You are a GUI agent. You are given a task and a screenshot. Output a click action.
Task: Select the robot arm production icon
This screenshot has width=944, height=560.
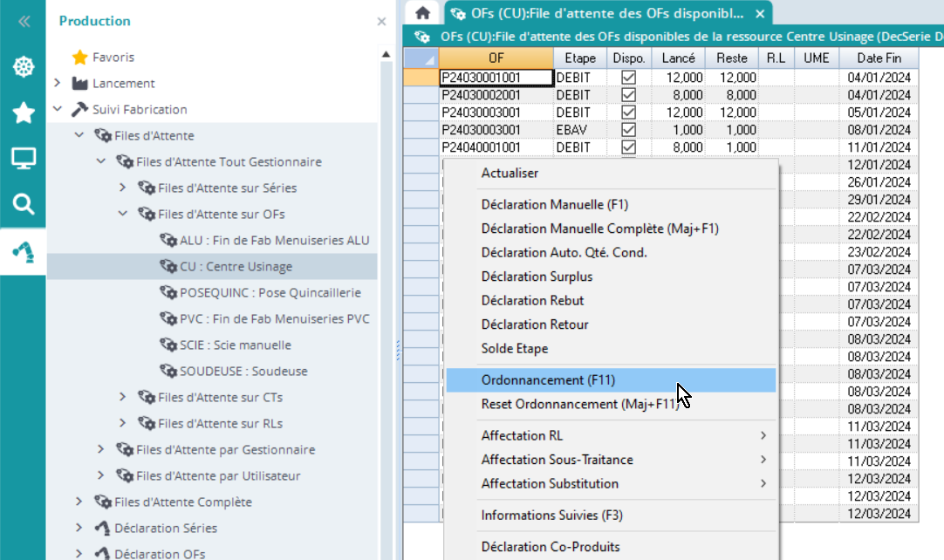(x=23, y=251)
